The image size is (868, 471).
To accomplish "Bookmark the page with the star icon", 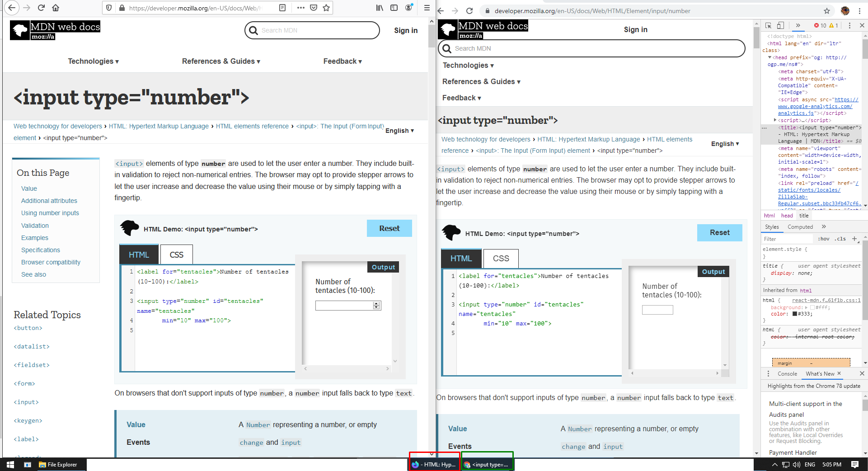I will coord(326,8).
